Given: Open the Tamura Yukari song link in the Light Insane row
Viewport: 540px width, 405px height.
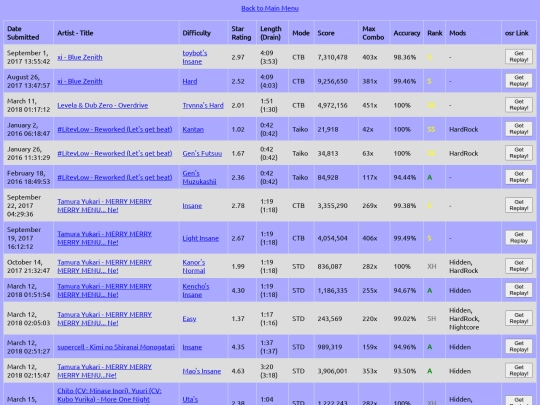Looking at the screenshot, I should click(104, 238).
